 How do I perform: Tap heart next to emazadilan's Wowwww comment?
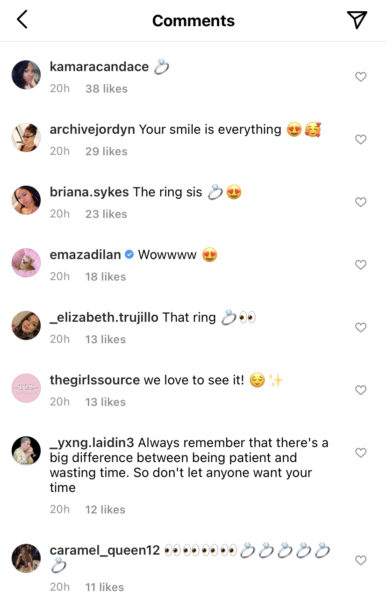coord(361,264)
